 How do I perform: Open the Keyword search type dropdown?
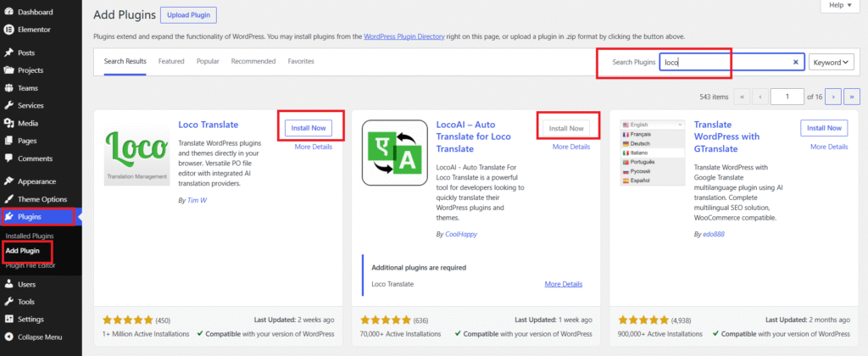[831, 63]
